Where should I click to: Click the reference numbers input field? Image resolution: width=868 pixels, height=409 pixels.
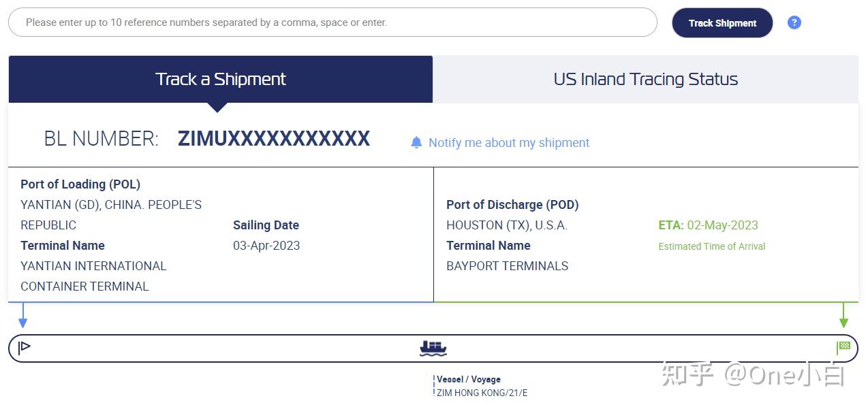coord(332,22)
